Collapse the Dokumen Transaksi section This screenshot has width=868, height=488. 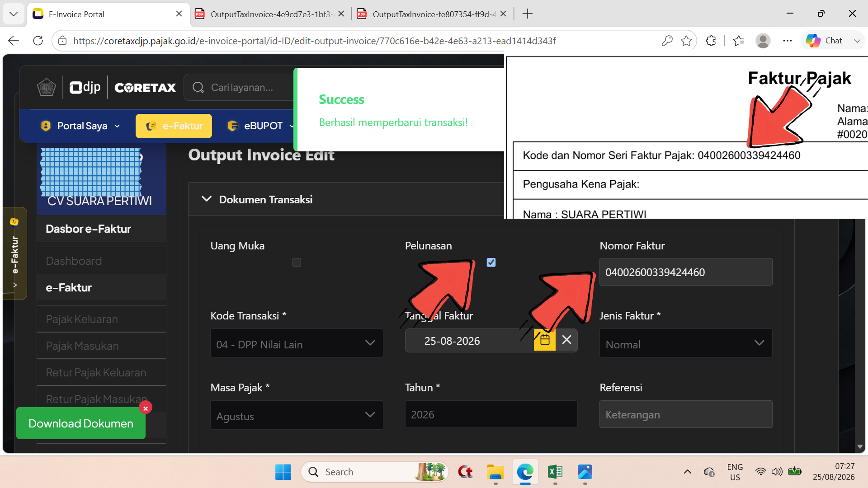[207, 199]
